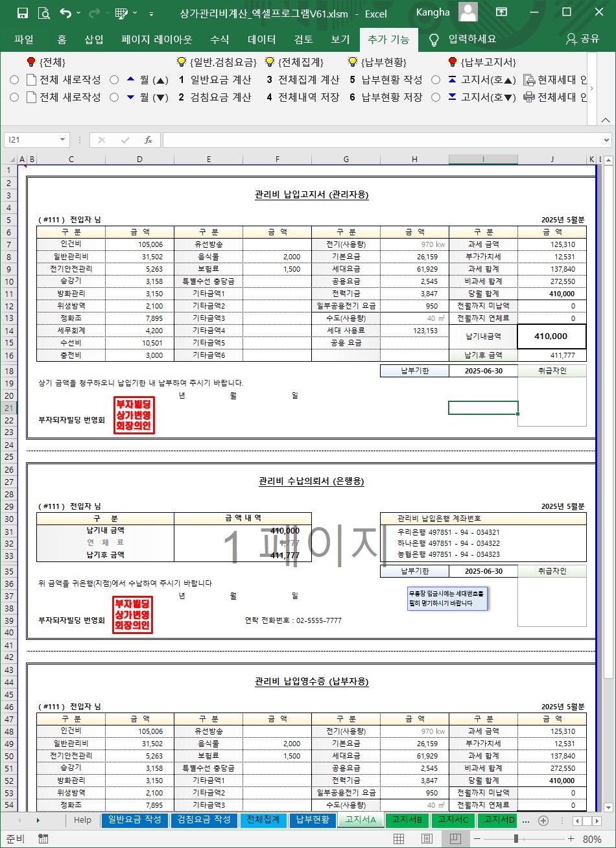Click the 전체세대 printer icon
Screen dimensions: 616x848
pos(529,97)
